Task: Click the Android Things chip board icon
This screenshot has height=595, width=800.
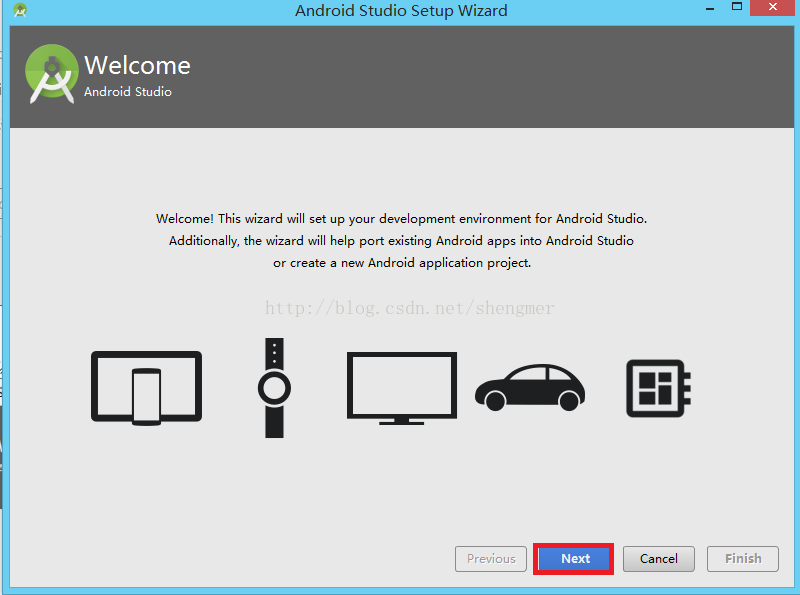Action: point(658,388)
